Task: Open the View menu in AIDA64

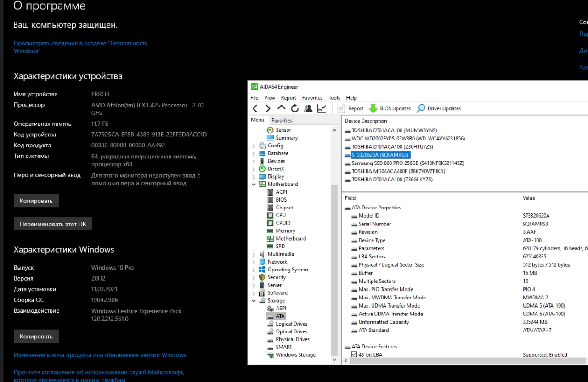Action: (270, 97)
